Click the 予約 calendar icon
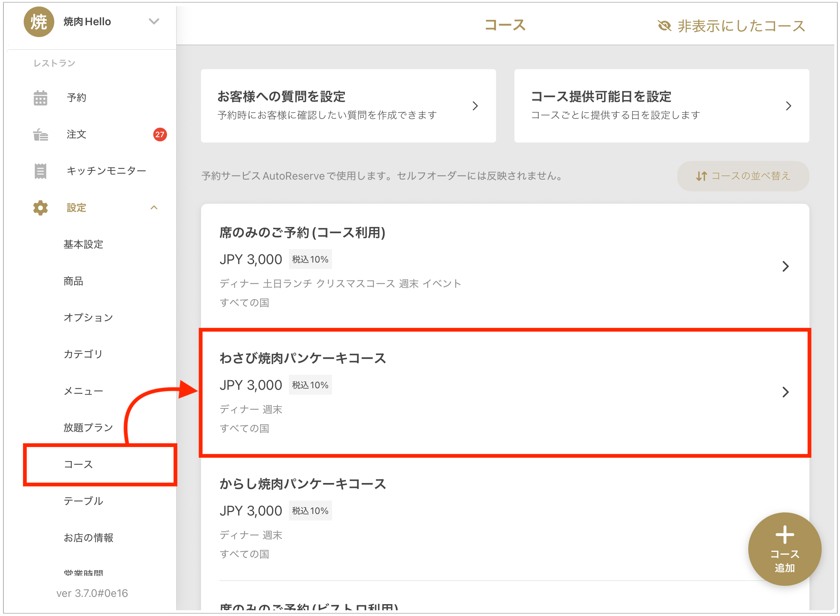Viewport: 840px width, 616px height. coord(40,98)
